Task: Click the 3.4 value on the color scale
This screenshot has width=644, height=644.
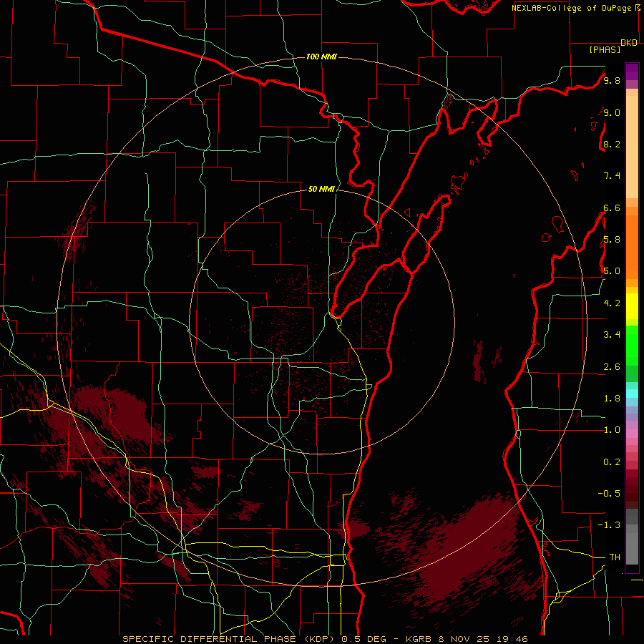Action: tap(612, 335)
